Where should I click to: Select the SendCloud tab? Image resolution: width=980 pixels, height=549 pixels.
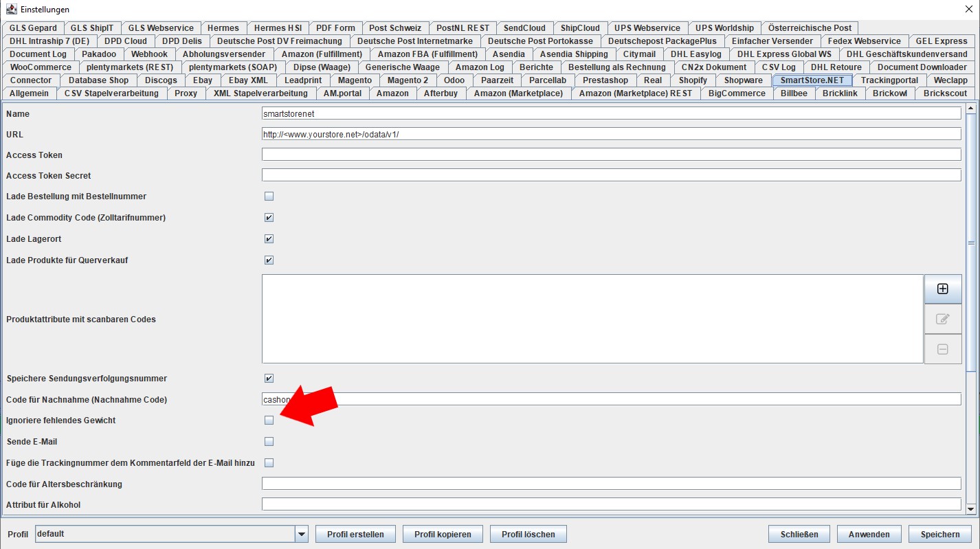point(524,28)
